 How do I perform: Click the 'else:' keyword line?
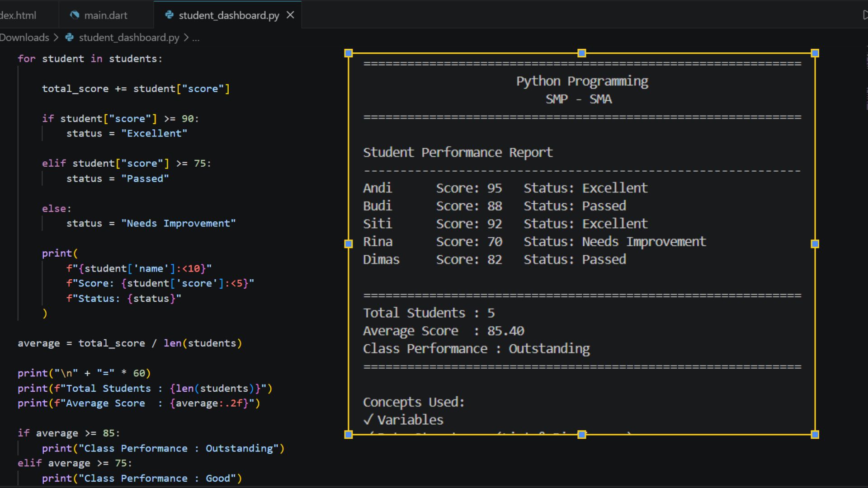point(57,208)
